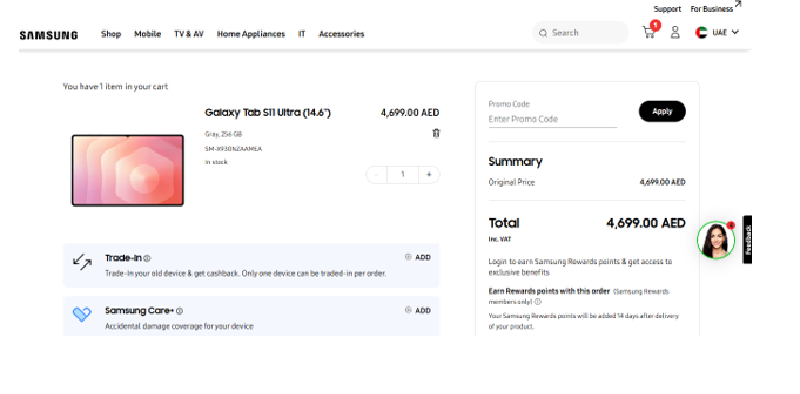Image resolution: width=800 pixels, height=394 pixels.
Task: Apply the promo code
Action: [x=662, y=111]
